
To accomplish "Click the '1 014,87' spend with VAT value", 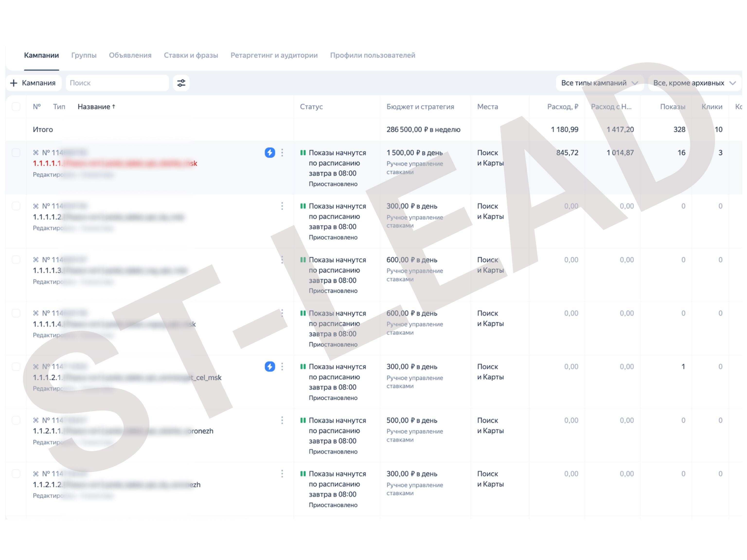I will (620, 153).
